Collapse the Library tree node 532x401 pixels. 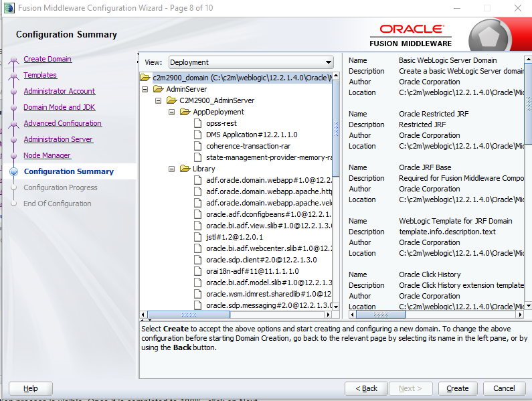[x=172, y=169]
